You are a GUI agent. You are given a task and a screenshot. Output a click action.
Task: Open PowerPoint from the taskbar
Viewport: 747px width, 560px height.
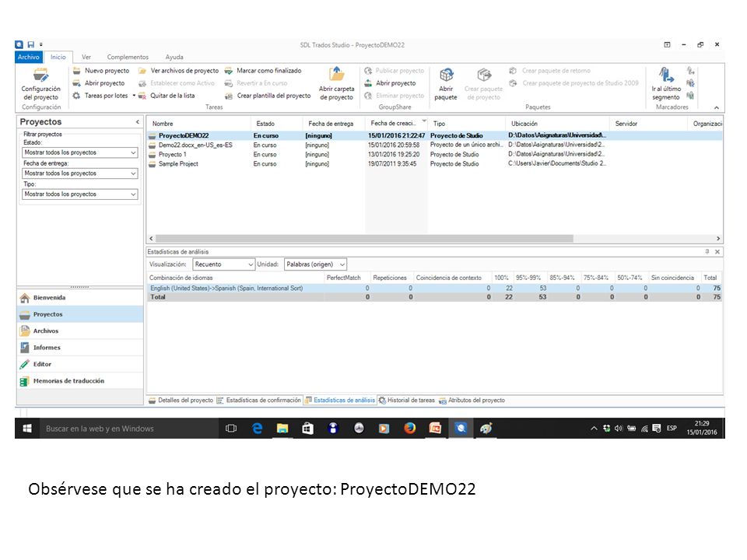coord(435,429)
